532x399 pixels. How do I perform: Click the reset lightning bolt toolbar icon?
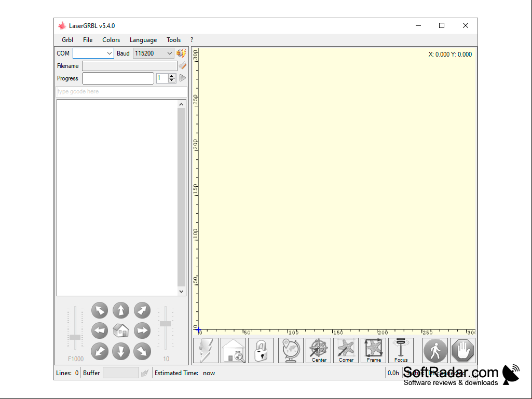click(206, 350)
